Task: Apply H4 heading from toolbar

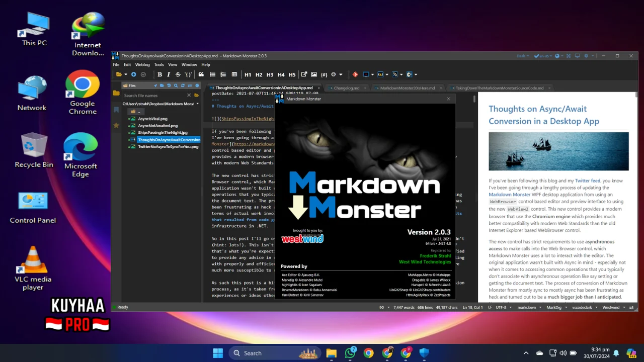Action: (x=281, y=74)
